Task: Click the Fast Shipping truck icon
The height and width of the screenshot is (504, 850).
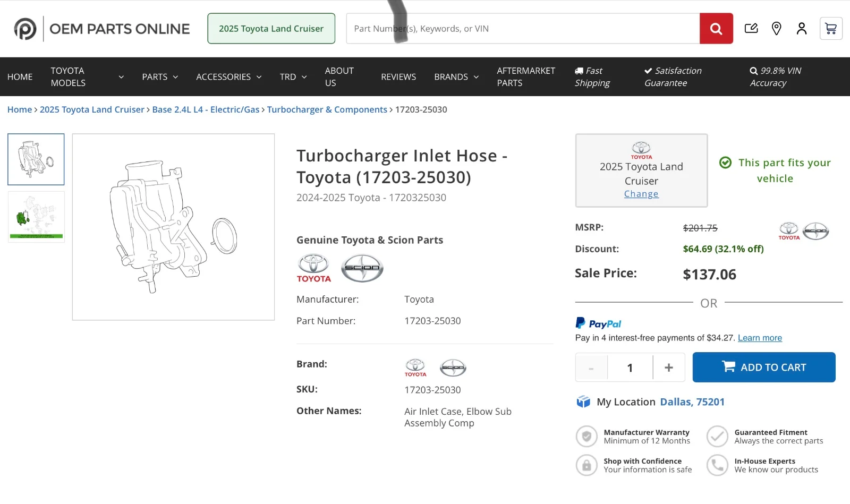Action: click(579, 71)
